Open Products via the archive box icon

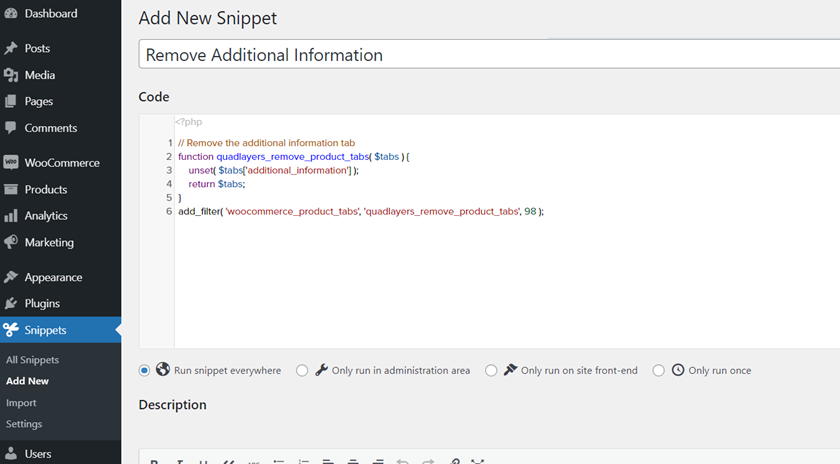11,189
